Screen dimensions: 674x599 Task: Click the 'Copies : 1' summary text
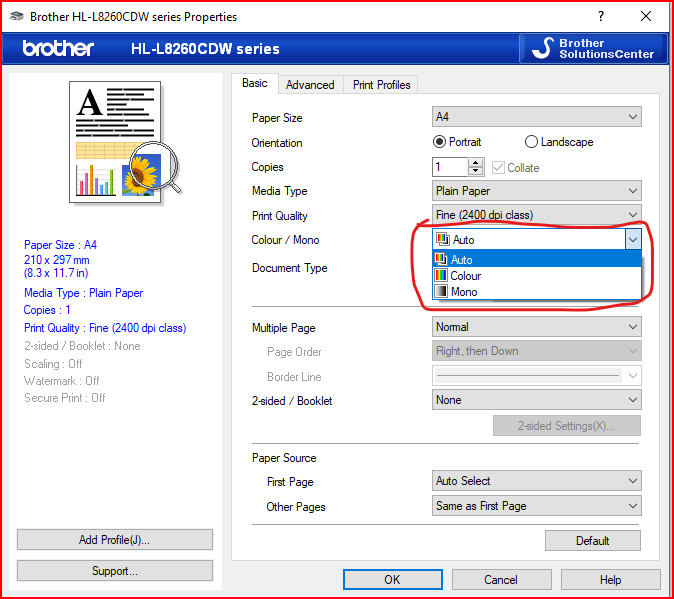47,310
